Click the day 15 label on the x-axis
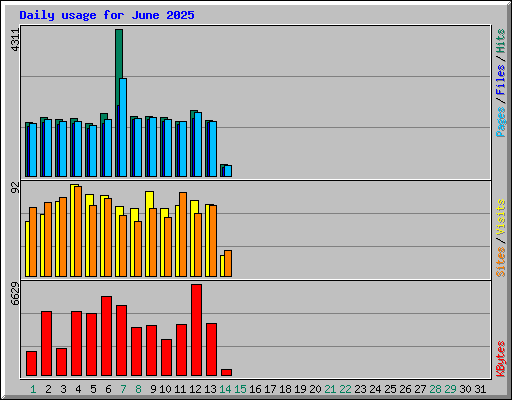This screenshot has width=512, height=400. (x=240, y=389)
